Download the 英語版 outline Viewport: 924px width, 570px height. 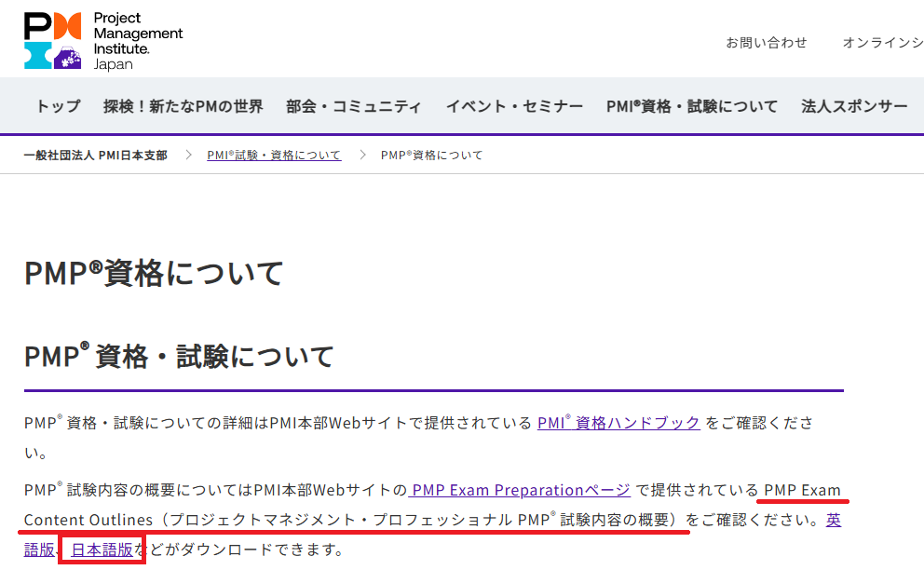pyautogui.click(x=833, y=520)
